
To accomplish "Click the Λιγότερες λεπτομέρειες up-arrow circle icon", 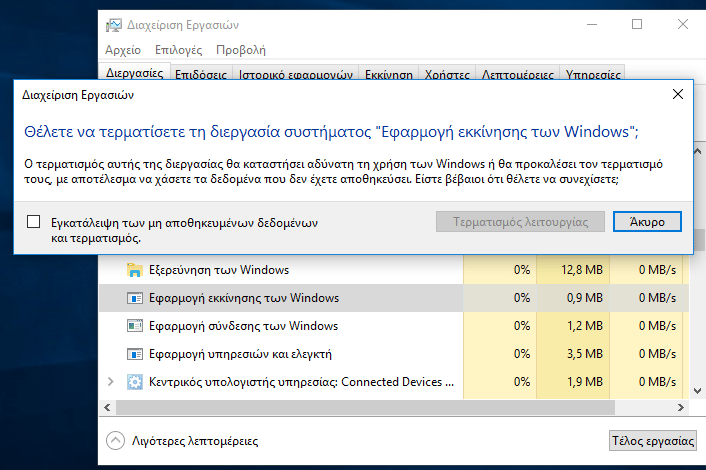I will [115, 441].
